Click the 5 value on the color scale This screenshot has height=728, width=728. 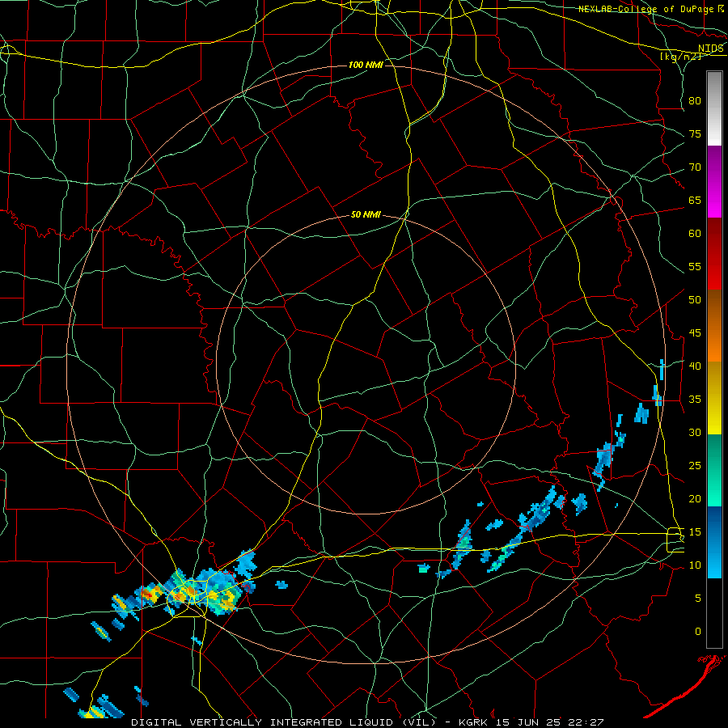coord(698,599)
